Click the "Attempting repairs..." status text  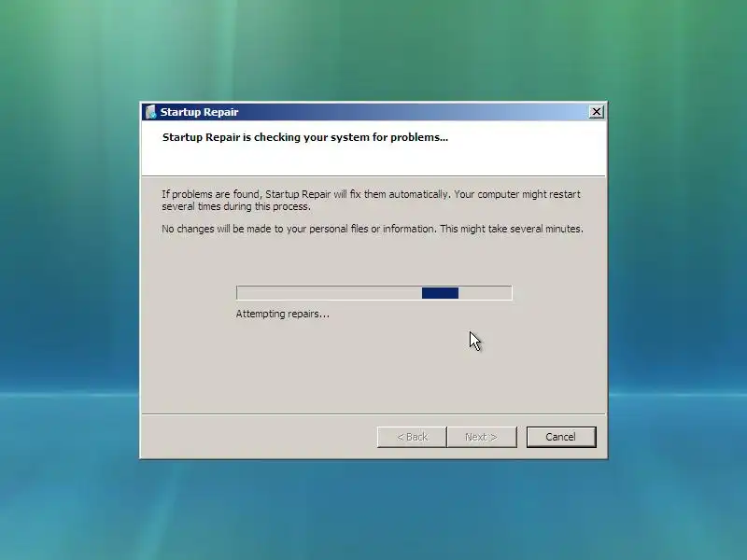(283, 314)
